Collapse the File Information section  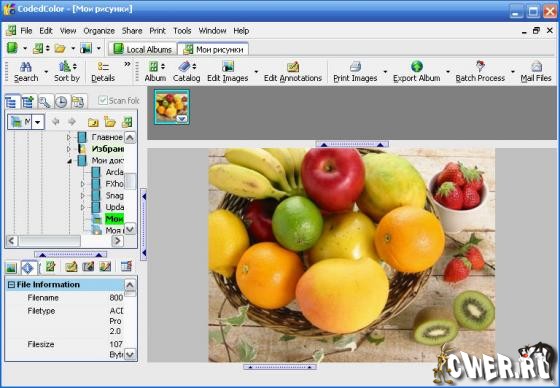11,285
